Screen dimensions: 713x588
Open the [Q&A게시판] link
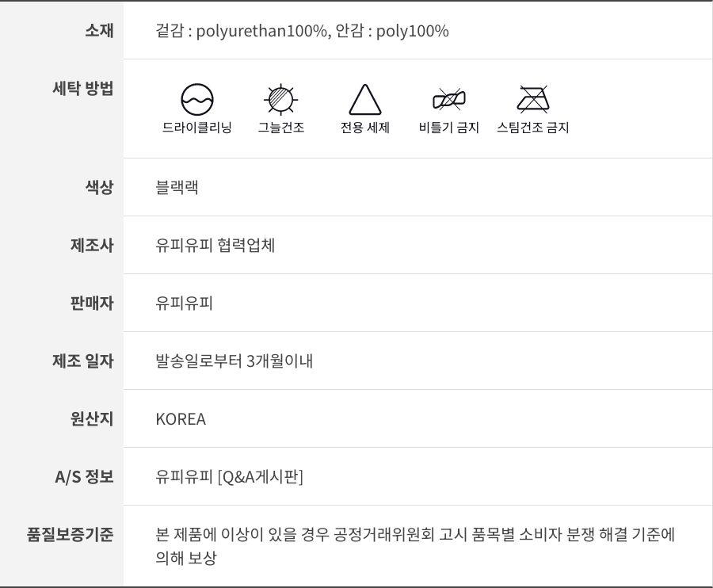(261, 477)
